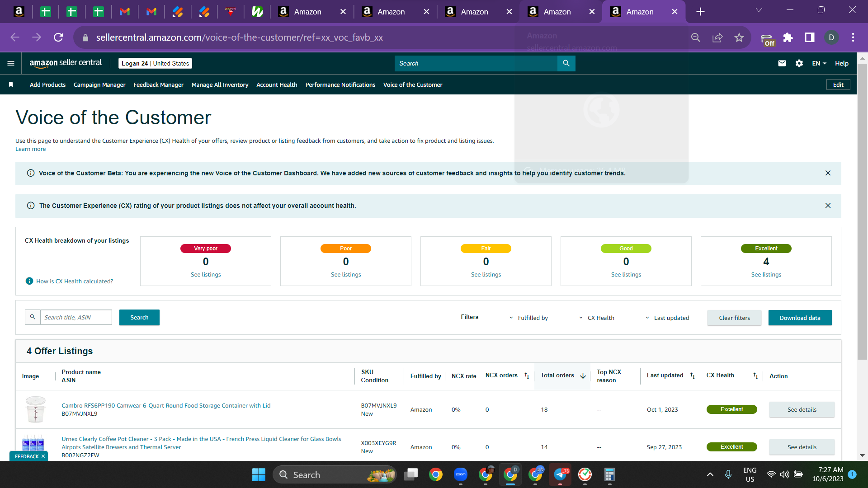This screenshot has width=868, height=488.
Task: Click the zoom magnifier icon in address bar
Action: coord(696,38)
